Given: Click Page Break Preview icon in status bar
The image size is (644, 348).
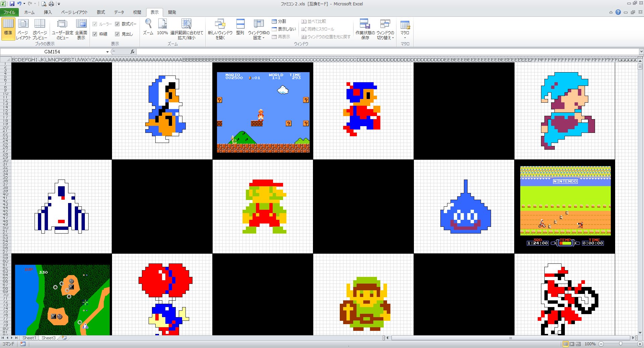Looking at the screenshot, I should coord(578,344).
